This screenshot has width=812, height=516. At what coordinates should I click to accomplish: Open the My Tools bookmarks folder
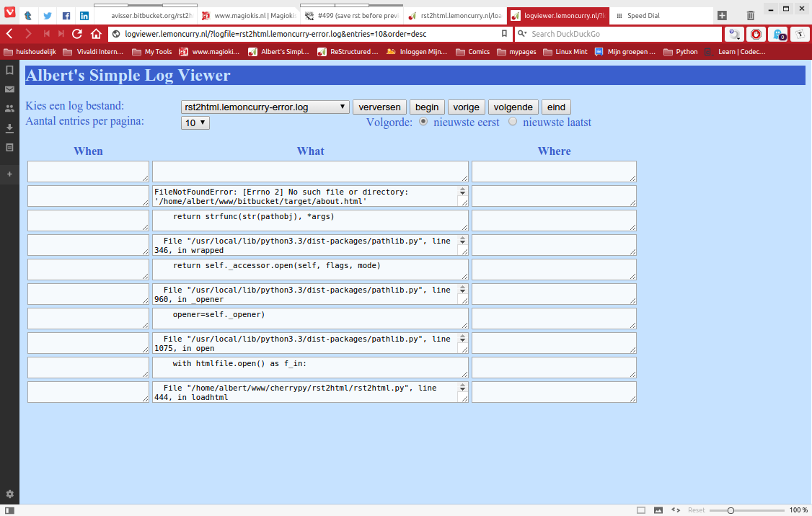[x=151, y=52]
